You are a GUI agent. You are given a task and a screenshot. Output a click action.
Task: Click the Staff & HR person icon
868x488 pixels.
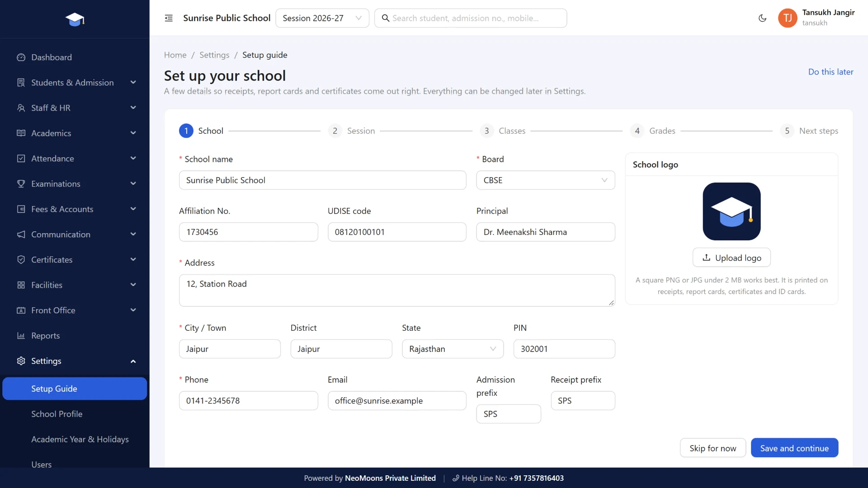[x=21, y=108]
